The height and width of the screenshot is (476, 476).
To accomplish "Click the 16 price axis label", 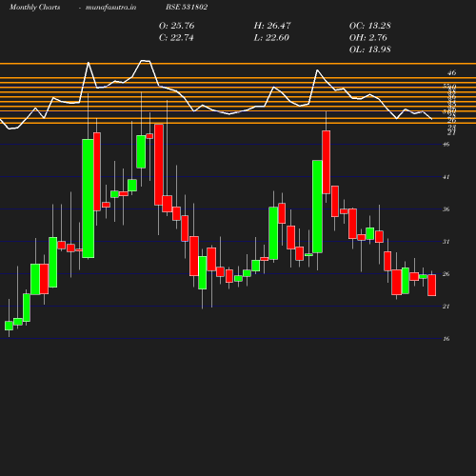I will 446,339.
